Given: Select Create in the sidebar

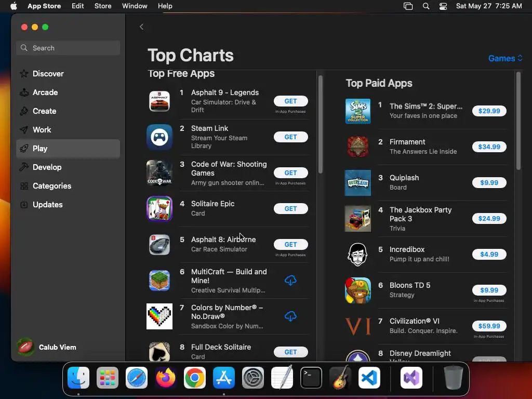Looking at the screenshot, I should pyautogui.click(x=68, y=111).
